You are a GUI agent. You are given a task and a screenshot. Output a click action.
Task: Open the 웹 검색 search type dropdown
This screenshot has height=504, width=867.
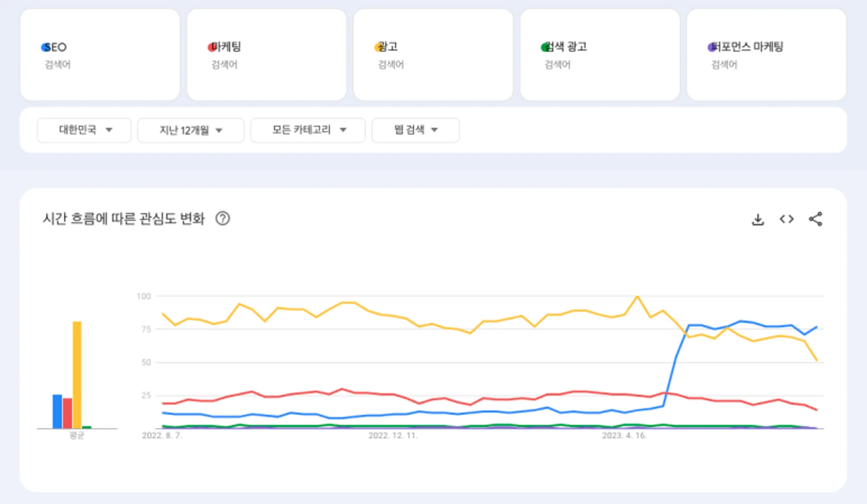coord(415,130)
